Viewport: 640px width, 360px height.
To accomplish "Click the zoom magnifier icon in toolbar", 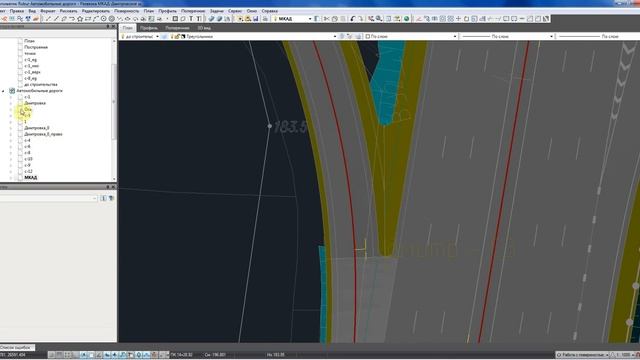I will coord(379,19).
